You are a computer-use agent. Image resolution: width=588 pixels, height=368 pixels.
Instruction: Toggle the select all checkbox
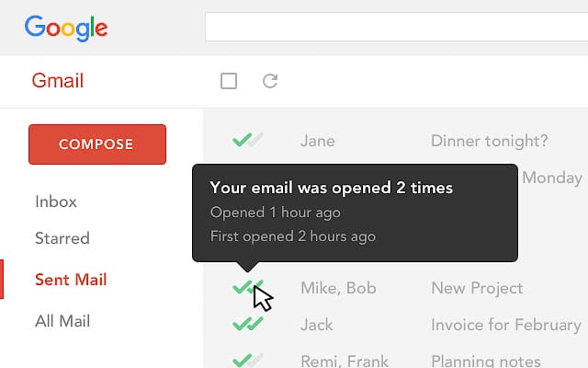tap(229, 81)
